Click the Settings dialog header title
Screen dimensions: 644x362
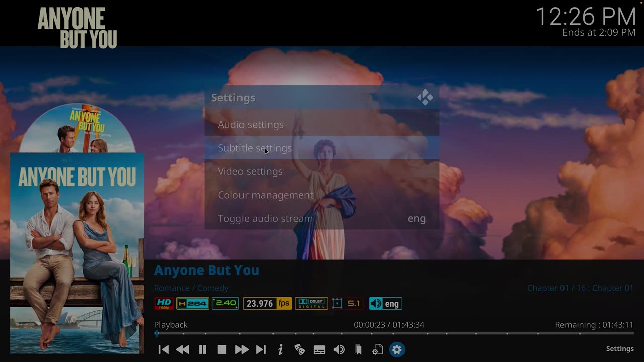(x=233, y=98)
